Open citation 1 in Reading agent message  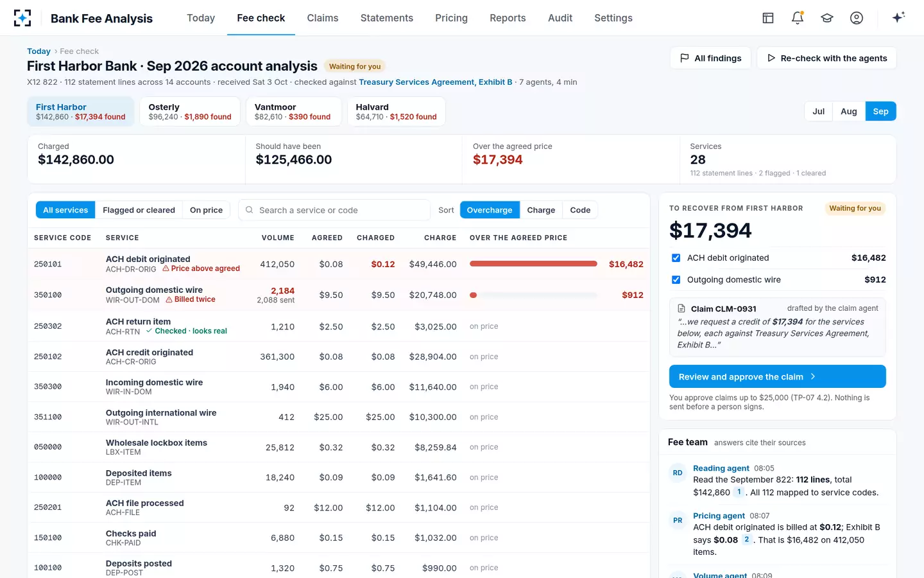[x=739, y=492]
